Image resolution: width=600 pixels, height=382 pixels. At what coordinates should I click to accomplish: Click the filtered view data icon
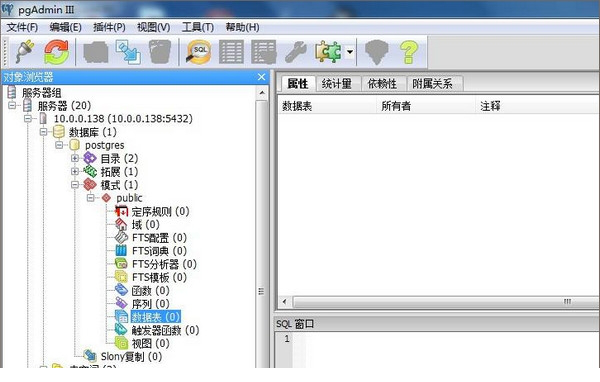click(x=264, y=52)
